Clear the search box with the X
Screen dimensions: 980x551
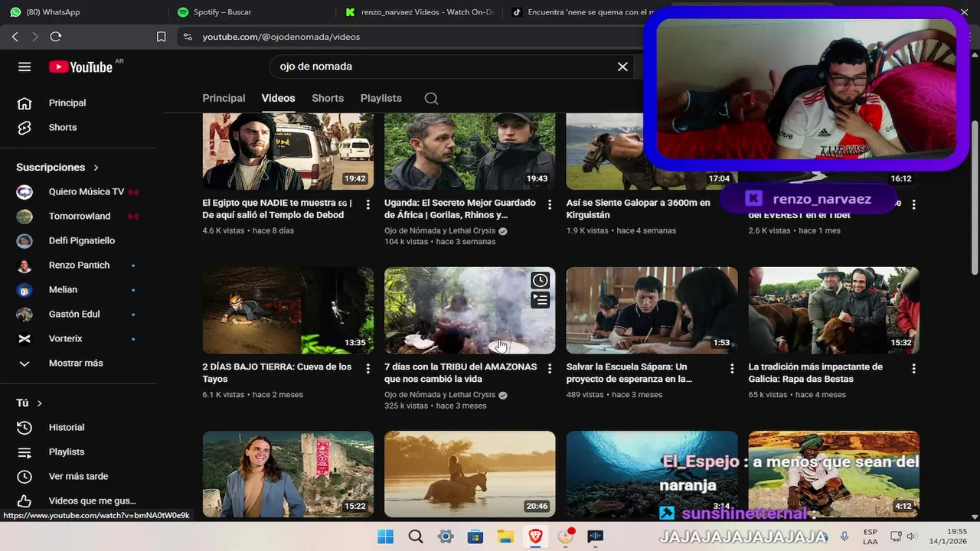pos(622,67)
